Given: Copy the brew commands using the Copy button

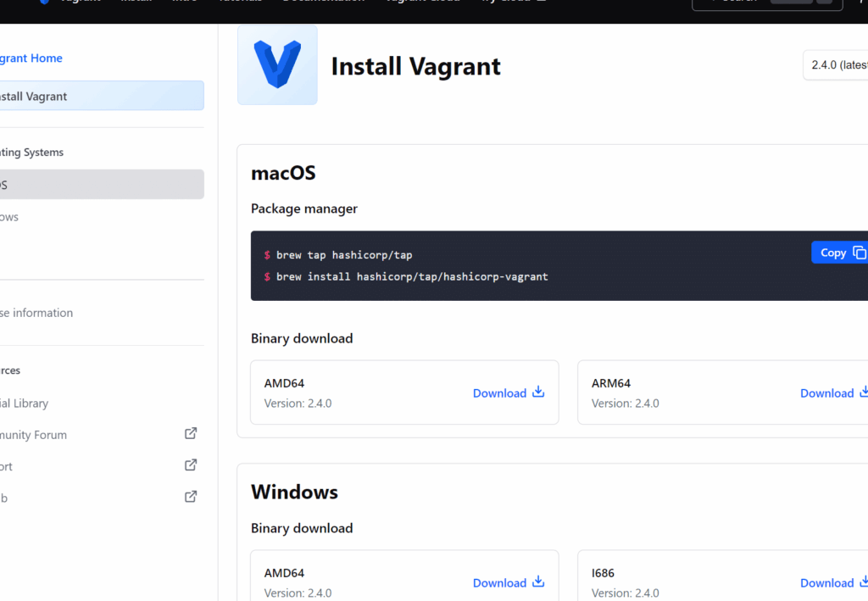Looking at the screenshot, I should pyautogui.click(x=841, y=253).
